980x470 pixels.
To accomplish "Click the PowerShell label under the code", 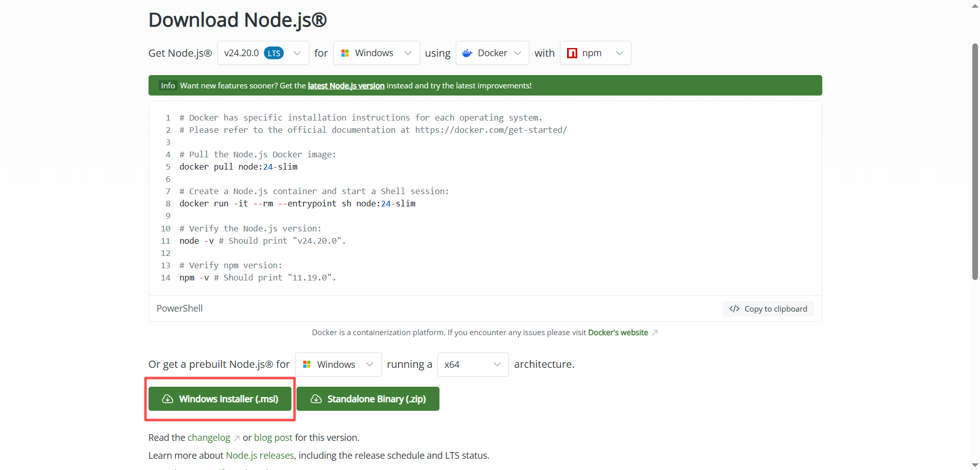I will coord(180,309).
